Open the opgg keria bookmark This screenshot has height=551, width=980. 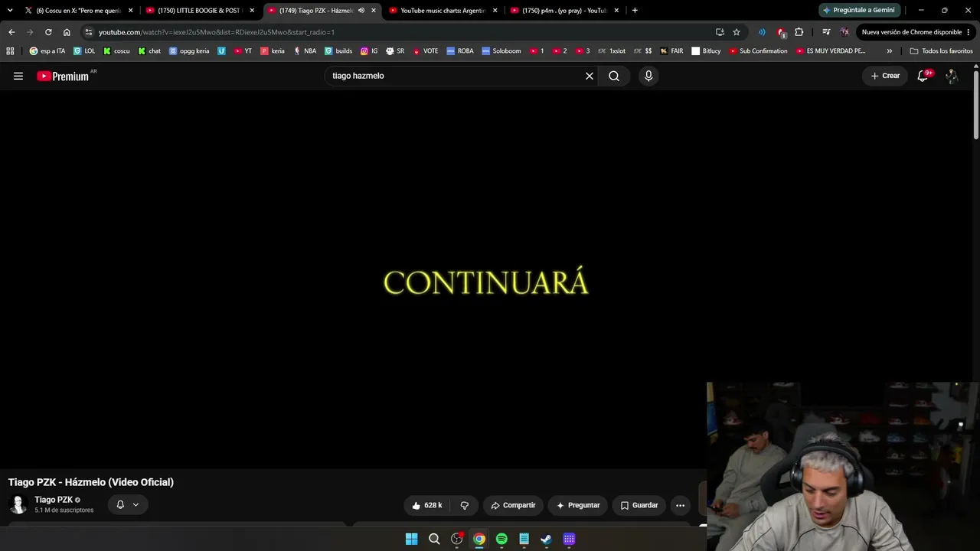(189, 51)
